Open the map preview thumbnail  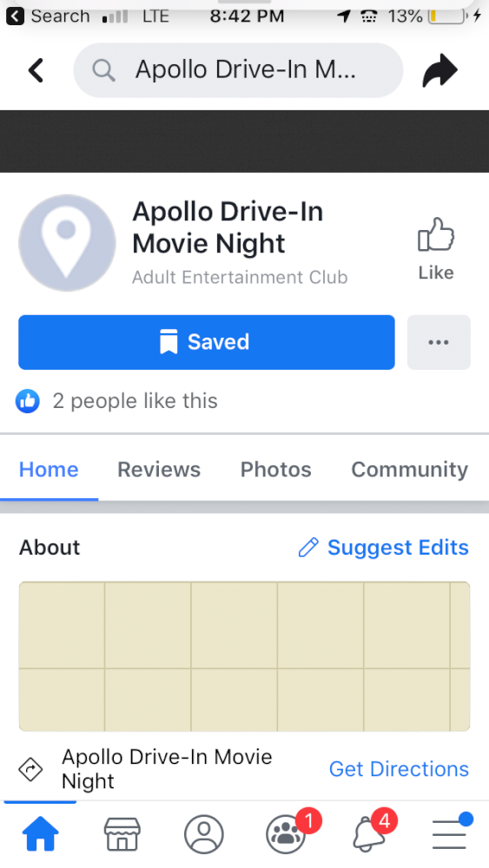(244, 656)
